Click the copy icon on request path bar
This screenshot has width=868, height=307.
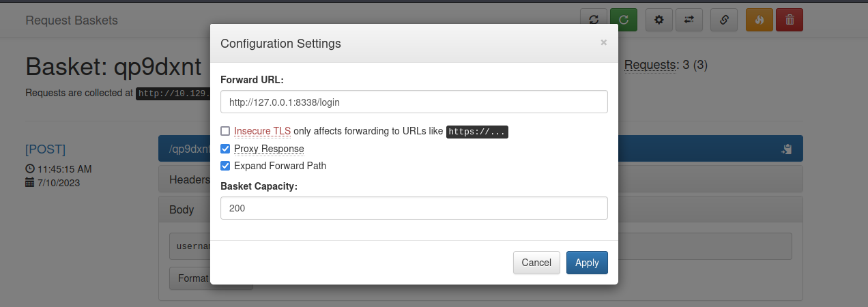click(x=786, y=149)
